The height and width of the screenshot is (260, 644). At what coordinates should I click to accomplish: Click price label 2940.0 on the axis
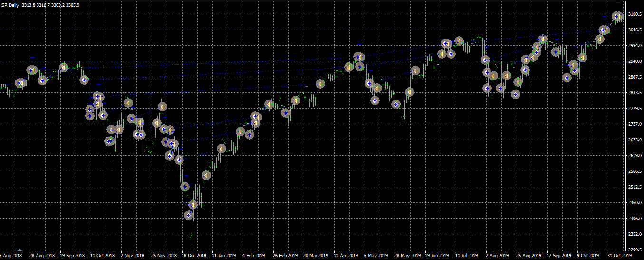[x=635, y=61]
